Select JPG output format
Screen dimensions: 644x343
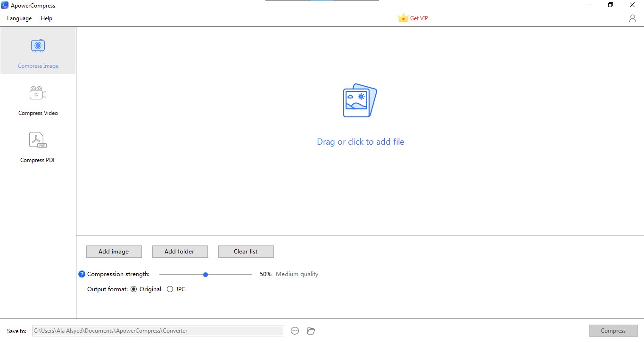(176, 289)
